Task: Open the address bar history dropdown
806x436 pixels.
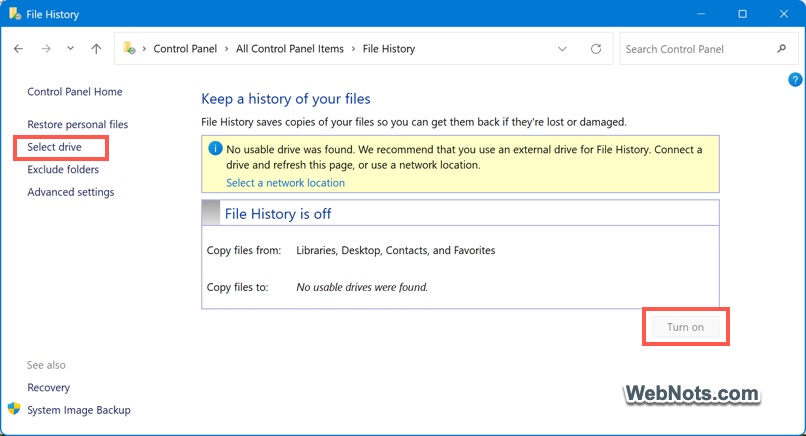Action: pos(562,49)
